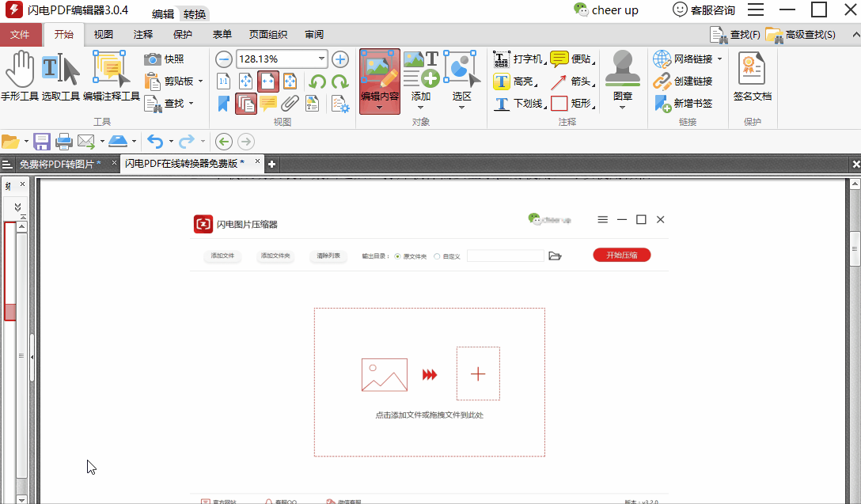
Task: Click the fit page view icon
Action: tap(245, 81)
